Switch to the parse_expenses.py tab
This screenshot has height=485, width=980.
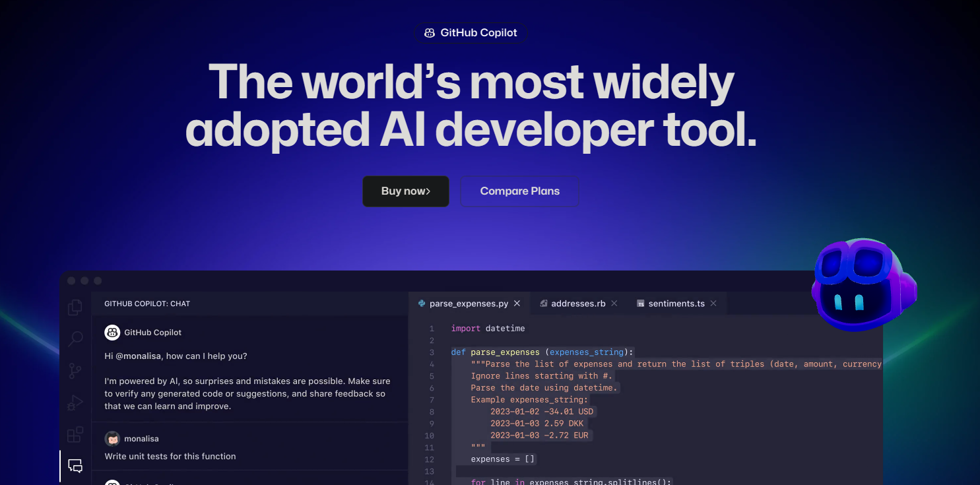coord(469,304)
